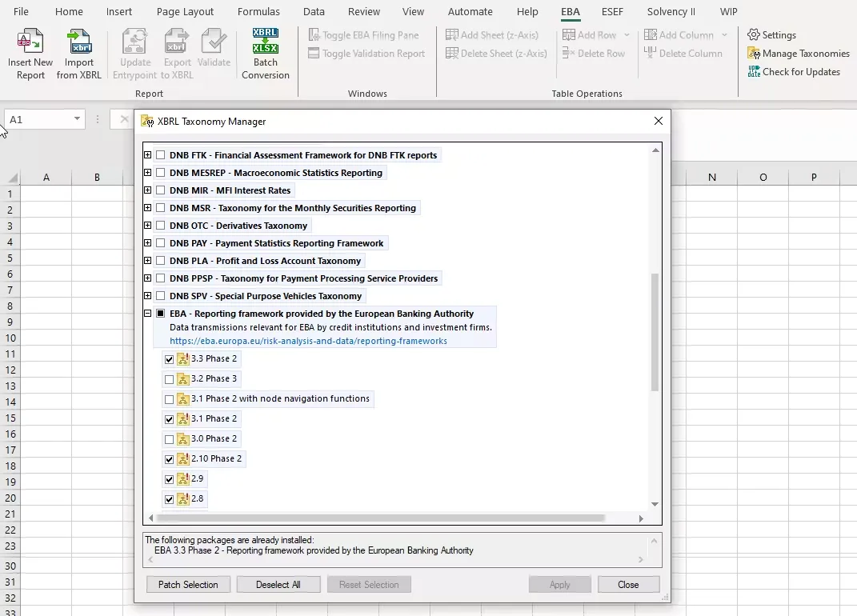Close the Taxonomy Manager via Close button

click(628, 584)
